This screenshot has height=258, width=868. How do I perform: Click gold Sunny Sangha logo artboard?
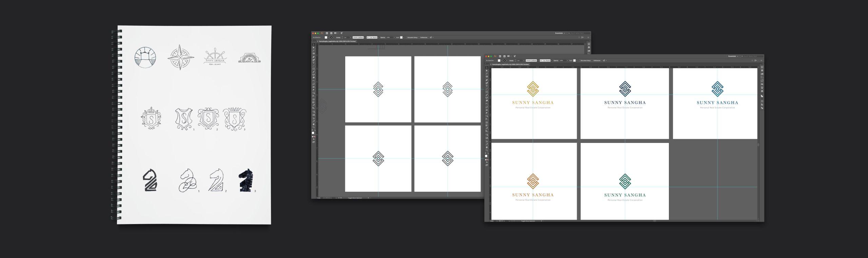534,104
